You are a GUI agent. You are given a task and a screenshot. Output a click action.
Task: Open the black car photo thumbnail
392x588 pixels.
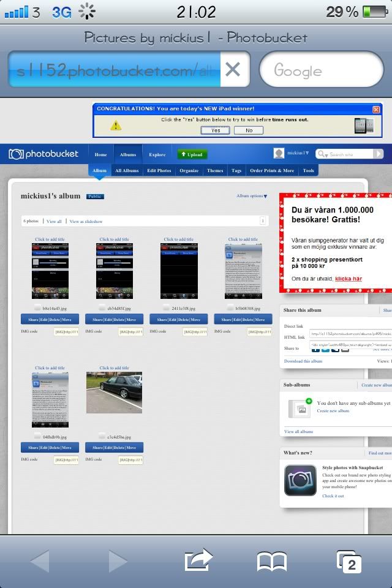114,392
